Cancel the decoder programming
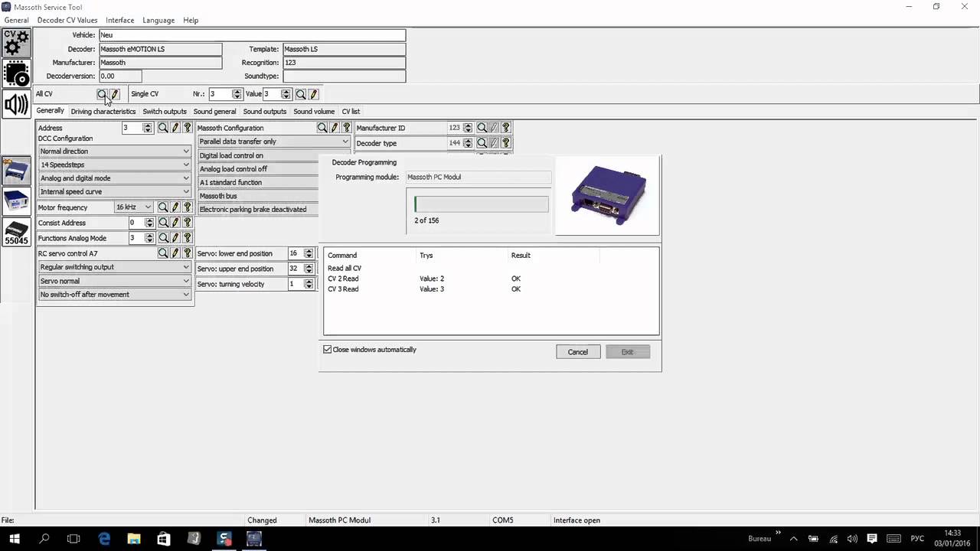 [x=578, y=352]
